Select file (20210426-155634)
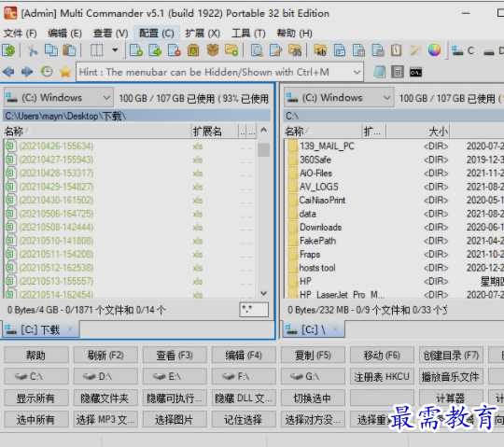The width and height of the screenshot is (504, 447). (56, 147)
